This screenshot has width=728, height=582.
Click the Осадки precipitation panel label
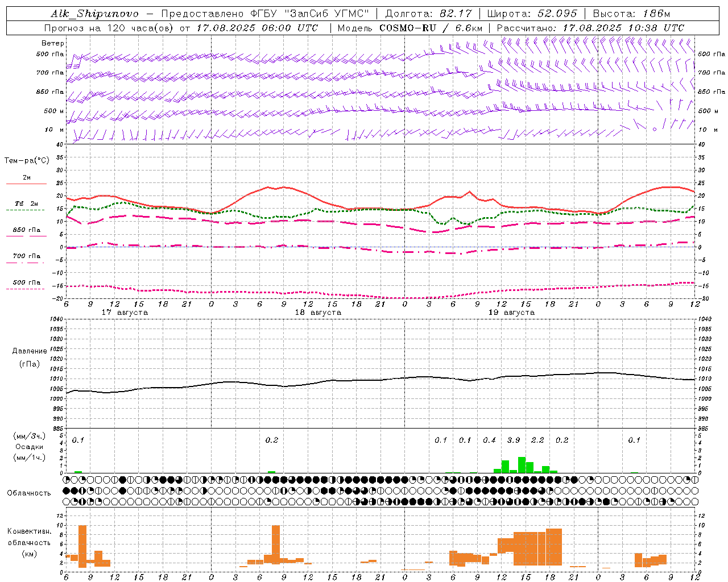29,447
